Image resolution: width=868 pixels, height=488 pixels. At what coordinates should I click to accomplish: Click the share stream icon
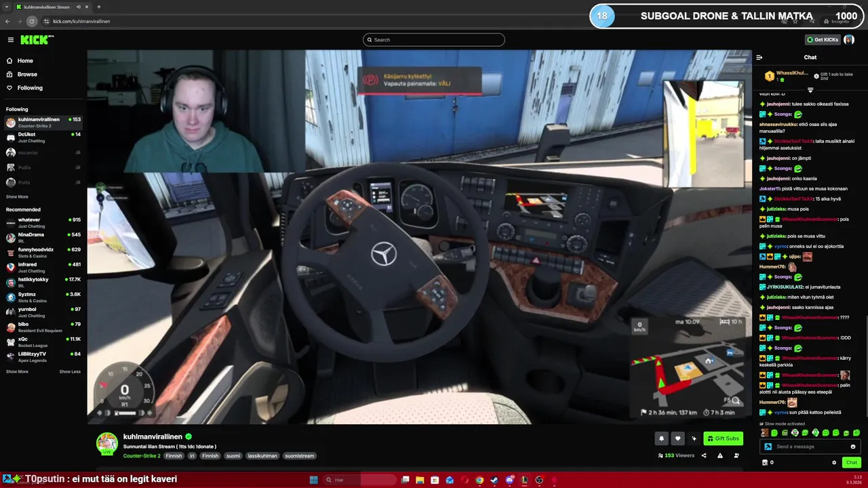pos(704,455)
